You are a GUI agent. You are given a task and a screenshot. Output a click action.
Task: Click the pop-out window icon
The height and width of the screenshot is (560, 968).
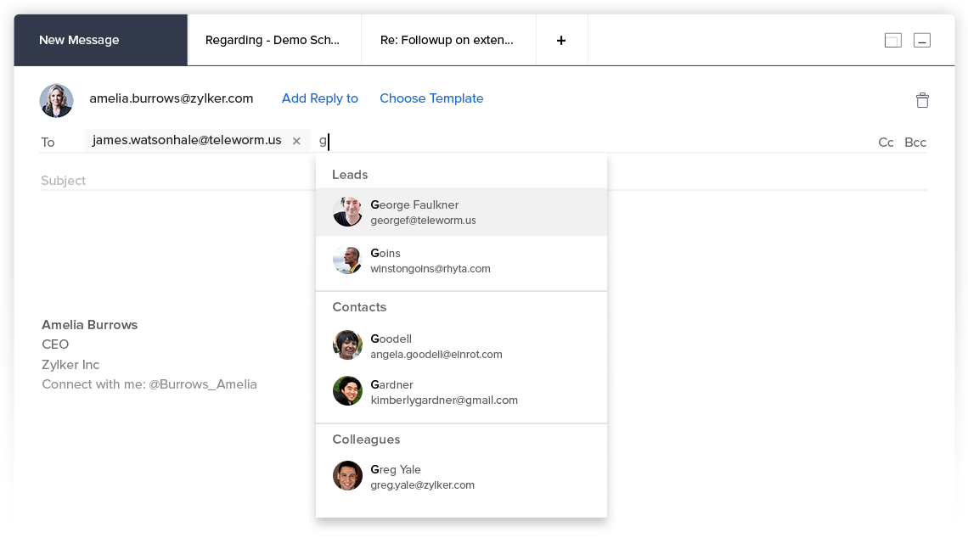892,40
